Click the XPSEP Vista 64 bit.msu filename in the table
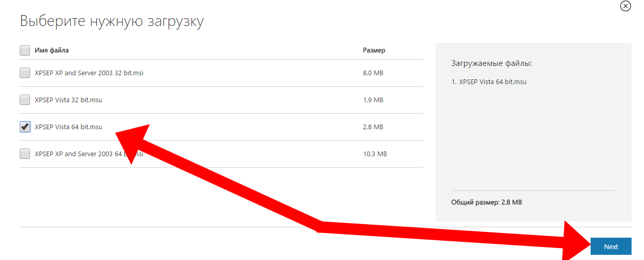 pyautogui.click(x=68, y=127)
